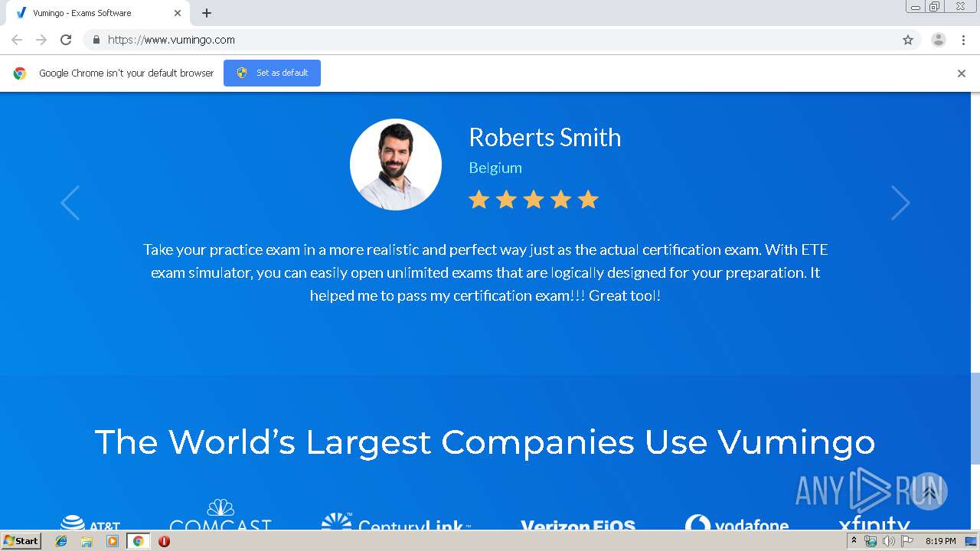980x551 pixels.
Task: Click the Belgium location text
Action: click(x=495, y=168)
